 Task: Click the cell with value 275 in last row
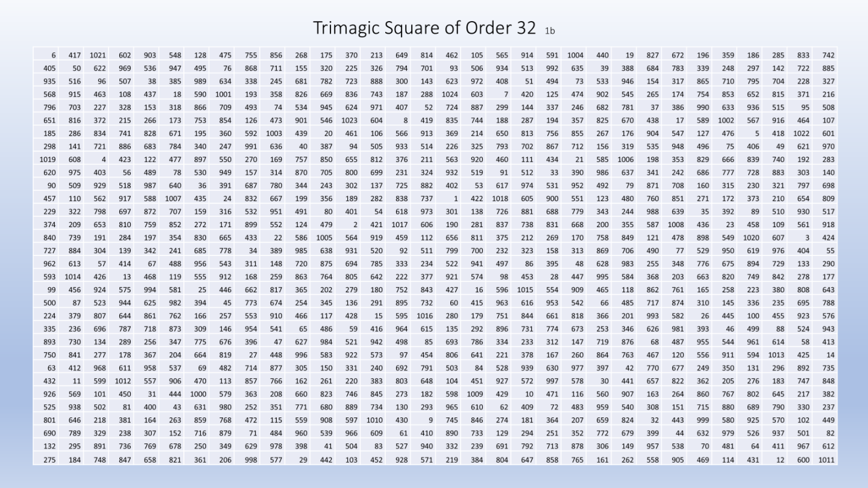45,460
